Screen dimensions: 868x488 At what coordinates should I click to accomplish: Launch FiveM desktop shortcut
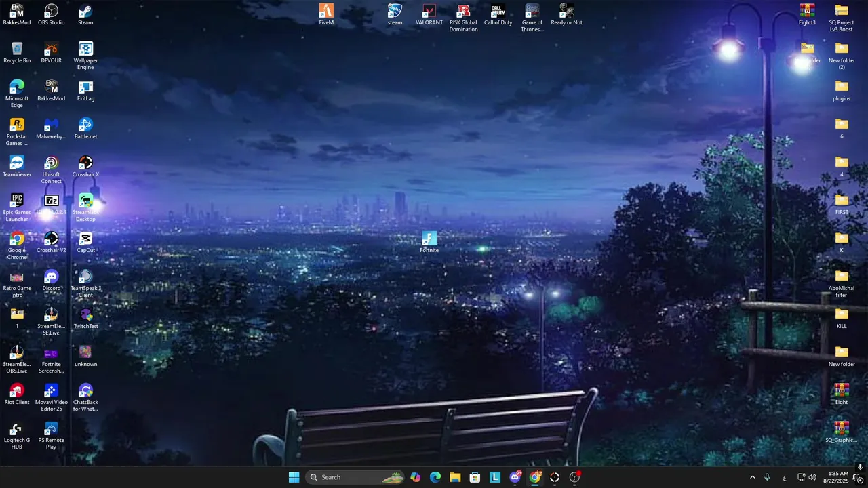tap(326, 15)
